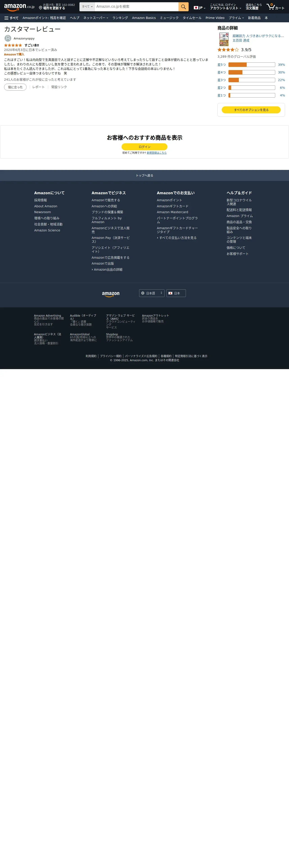Expand the ネットスーパー menu
This screenshot has height=868, width=289.
(96, 18)
